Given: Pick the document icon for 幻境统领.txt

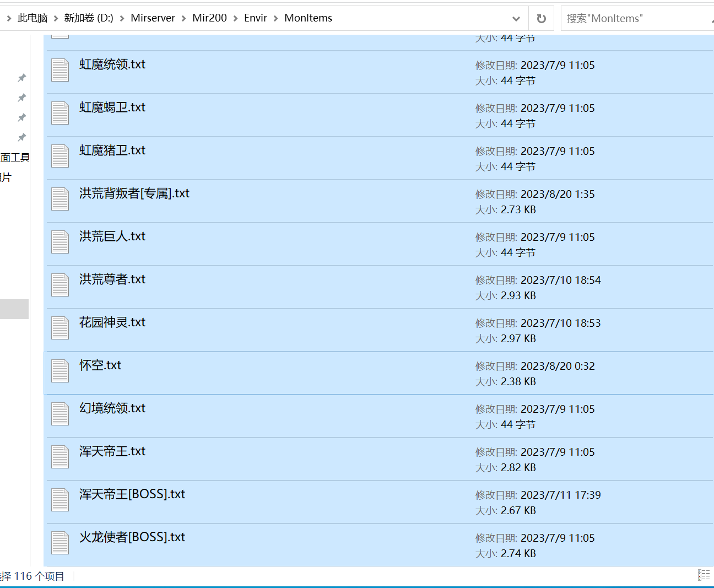Looking at the screenshot, I should tap(60, 414).
